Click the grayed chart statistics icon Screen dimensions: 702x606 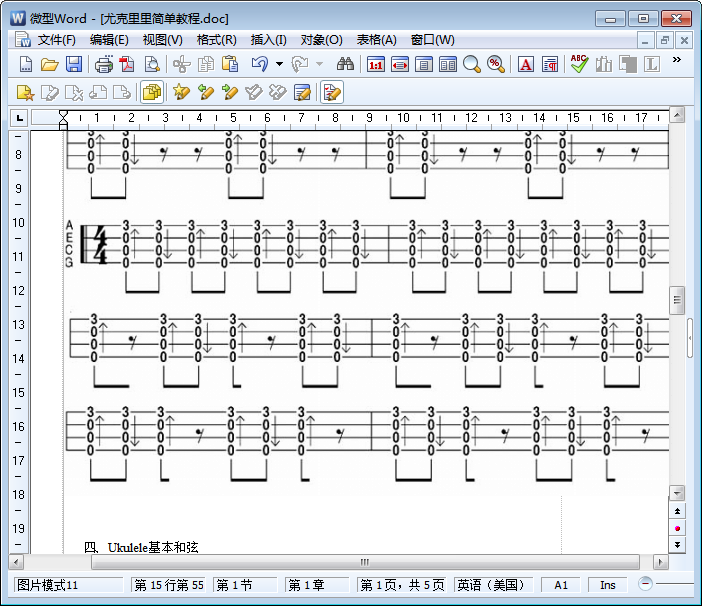(x=604, y=65)
